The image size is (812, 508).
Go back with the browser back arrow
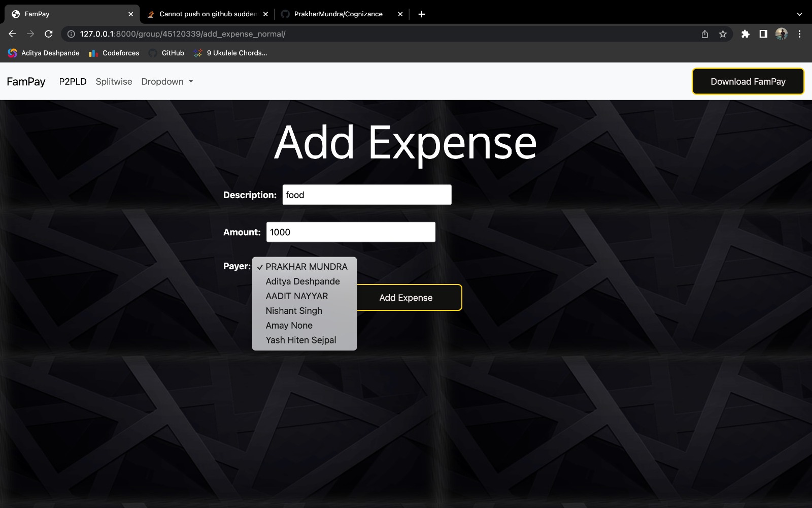pos(13,34)
